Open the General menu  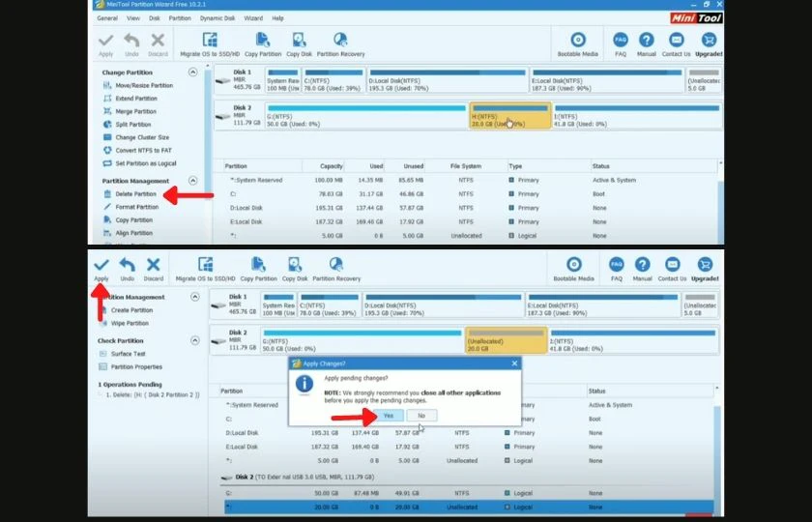pyautogui.click(x=107, y=18)
